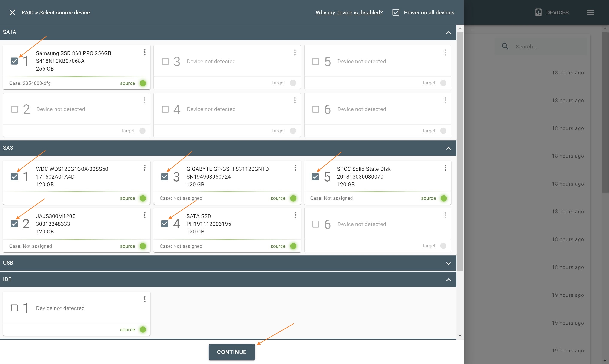Uncheck GIGABYTE GP-GSTFS31120GNTD checkbox
The image size is (609, 364).
click(164, 177)
